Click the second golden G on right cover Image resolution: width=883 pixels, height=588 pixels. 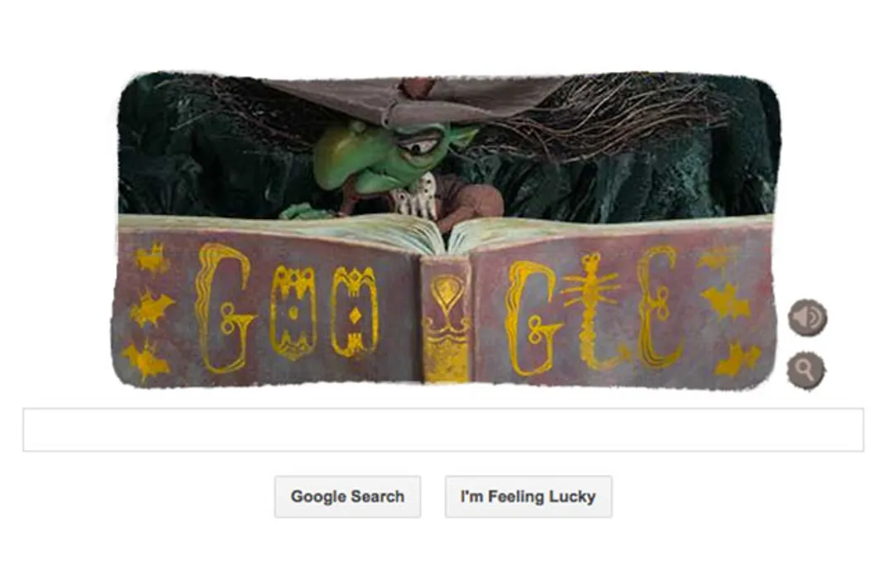[x=533, y=318]
